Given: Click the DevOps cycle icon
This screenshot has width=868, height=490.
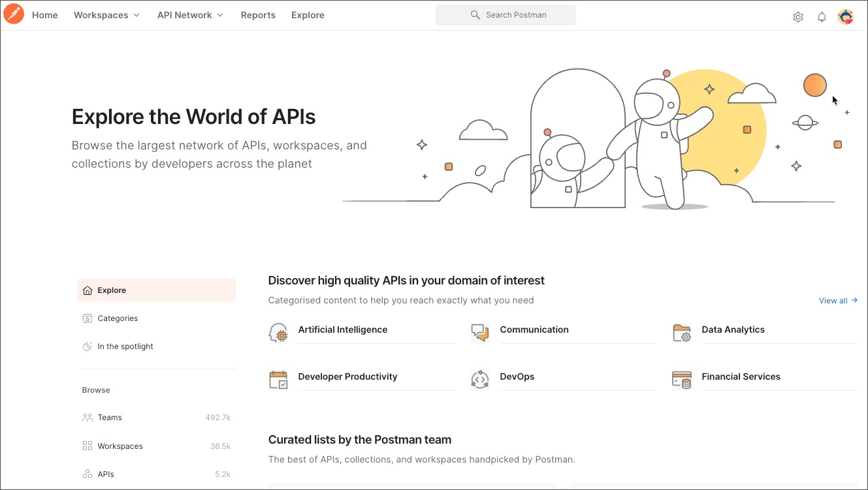Looking at the screenshot, I should [480, 380].
